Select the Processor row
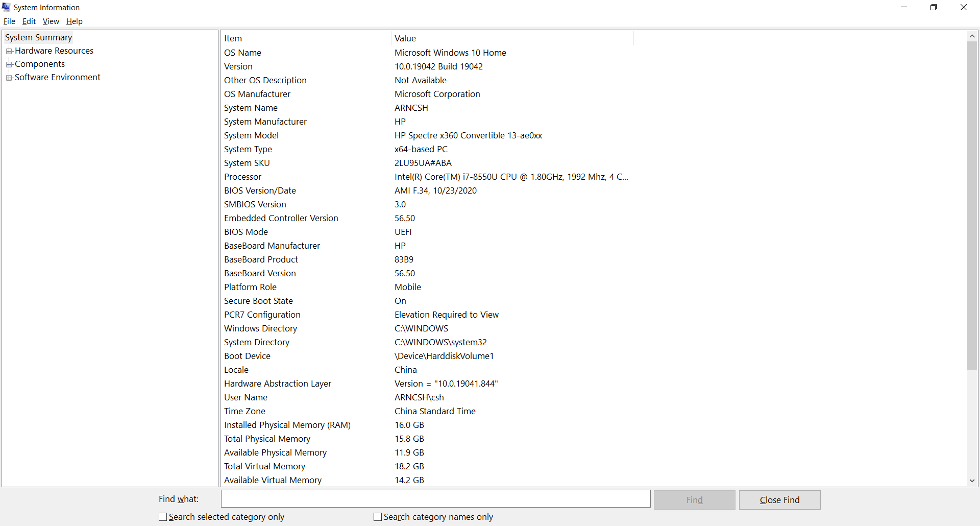 (427, 177)
